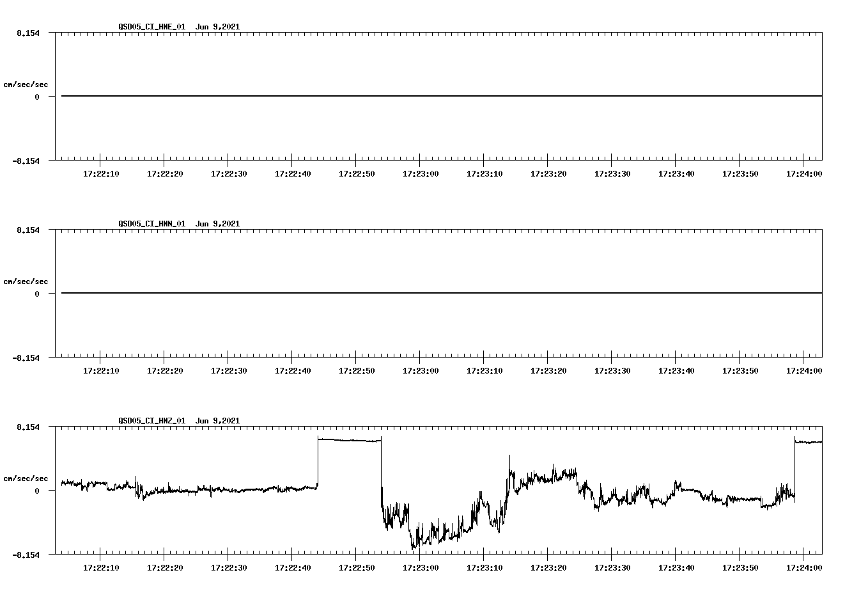Click the -8.154 lower limit on HNZ axis
The height and width of the screenshot is (591, 868).
26,555
